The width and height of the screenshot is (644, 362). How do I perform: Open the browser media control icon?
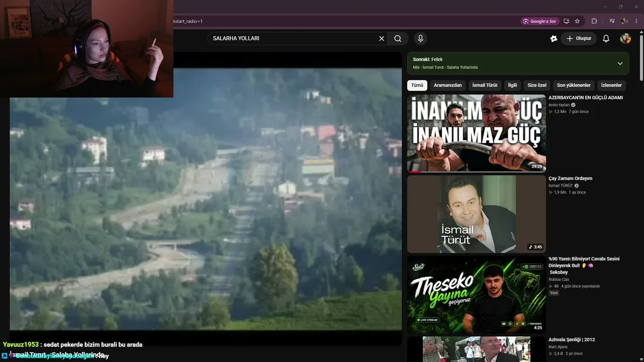612,21
